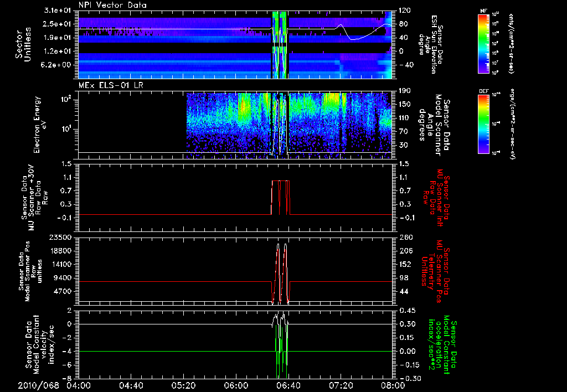Click the blank ELS region before 05:20
The height and width of the screenshot is (392, 567).
(132, 125)
